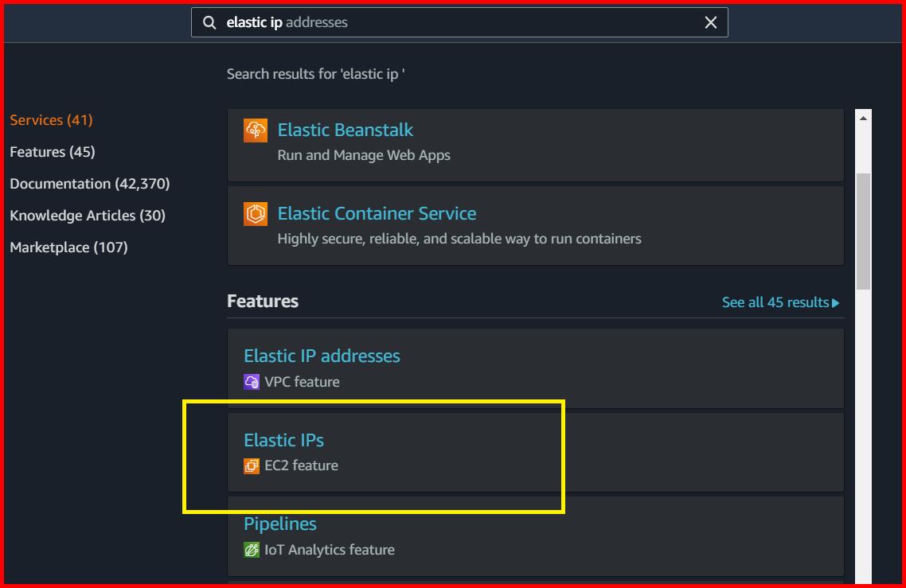Viewport: 906px width, 588px height.
Task: Select the Features (45) category
Action: (x=53, y=151)
